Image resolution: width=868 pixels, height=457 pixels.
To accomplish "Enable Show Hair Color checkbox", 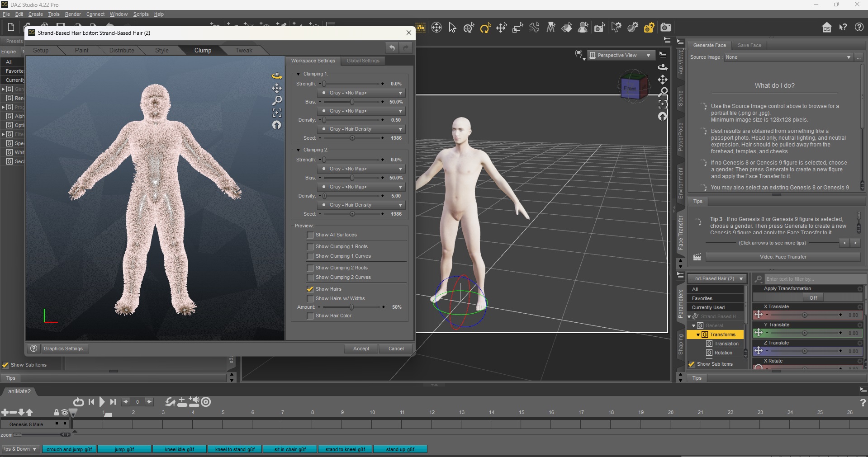I will 310,316.
